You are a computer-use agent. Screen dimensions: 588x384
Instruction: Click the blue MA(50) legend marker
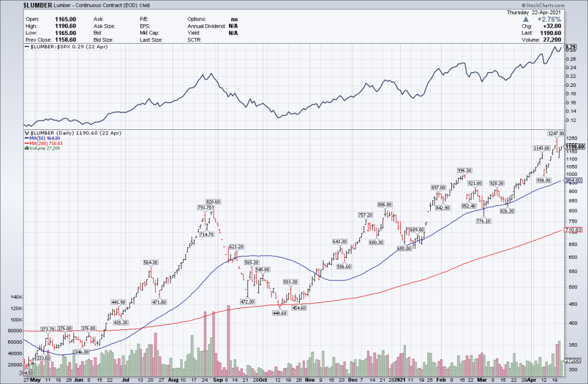[x=25, y=138]
